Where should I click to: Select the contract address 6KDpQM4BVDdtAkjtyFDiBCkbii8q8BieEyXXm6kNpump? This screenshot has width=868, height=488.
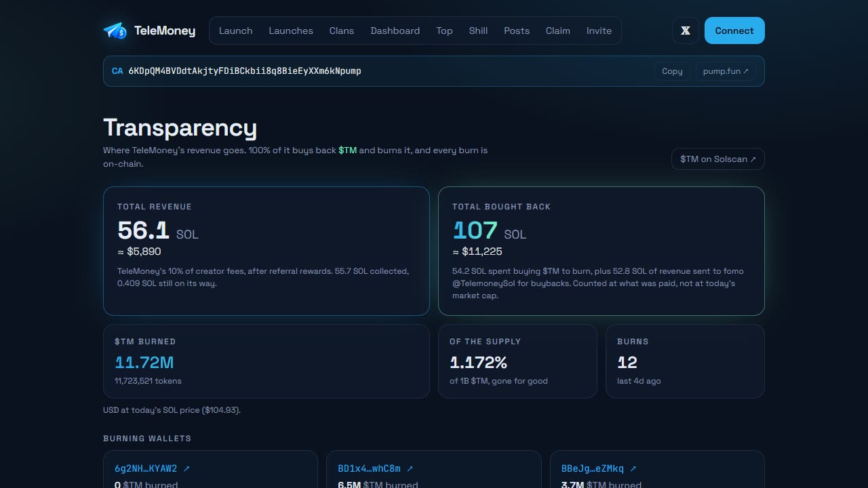[245, 70]
